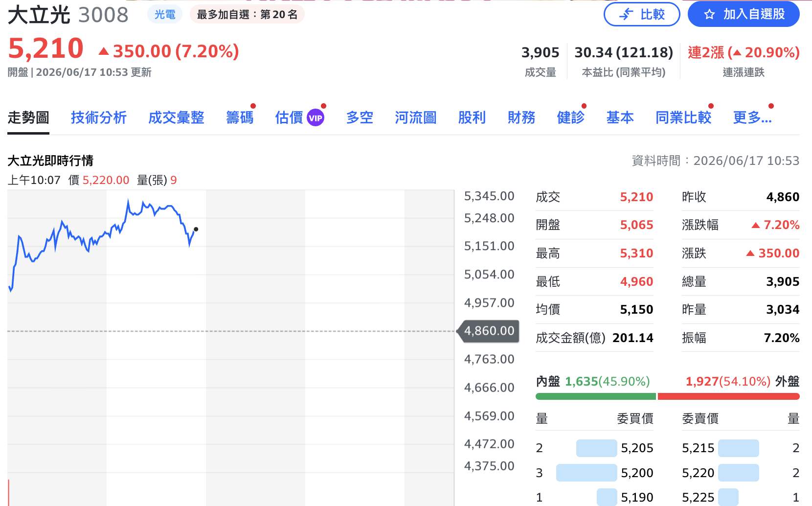Image resolution: width=812 pixels, height=506 pixels.
Task: Click the bid price 5,200
Action: (637, 473)
